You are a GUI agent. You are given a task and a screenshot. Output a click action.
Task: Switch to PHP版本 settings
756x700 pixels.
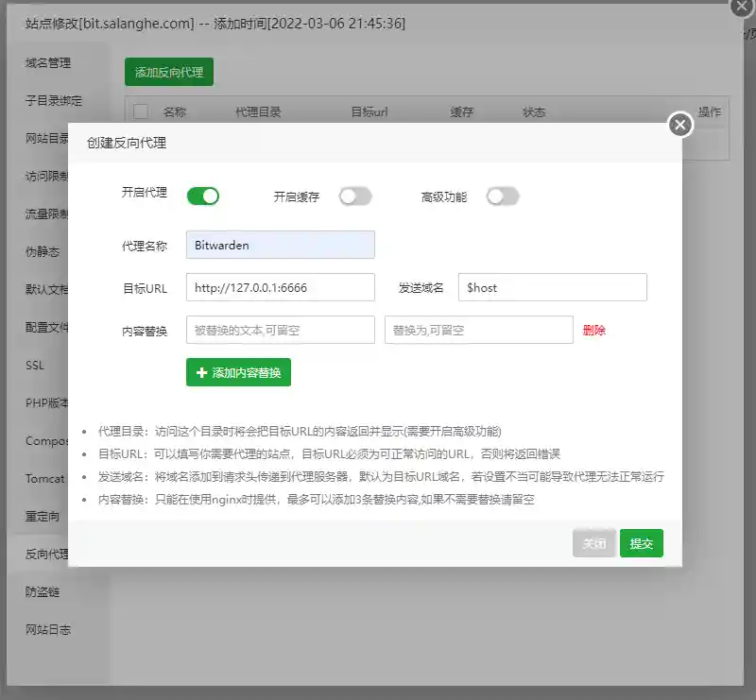(47, 402)
